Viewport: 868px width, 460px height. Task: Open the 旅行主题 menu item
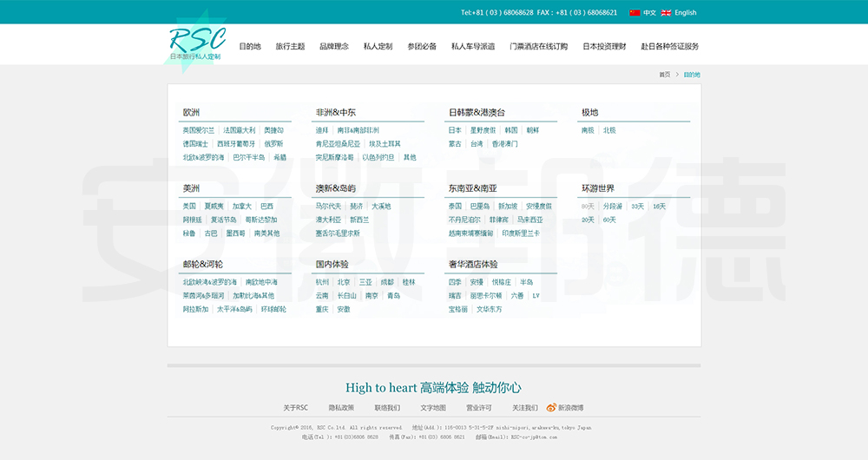coord(290,46)
